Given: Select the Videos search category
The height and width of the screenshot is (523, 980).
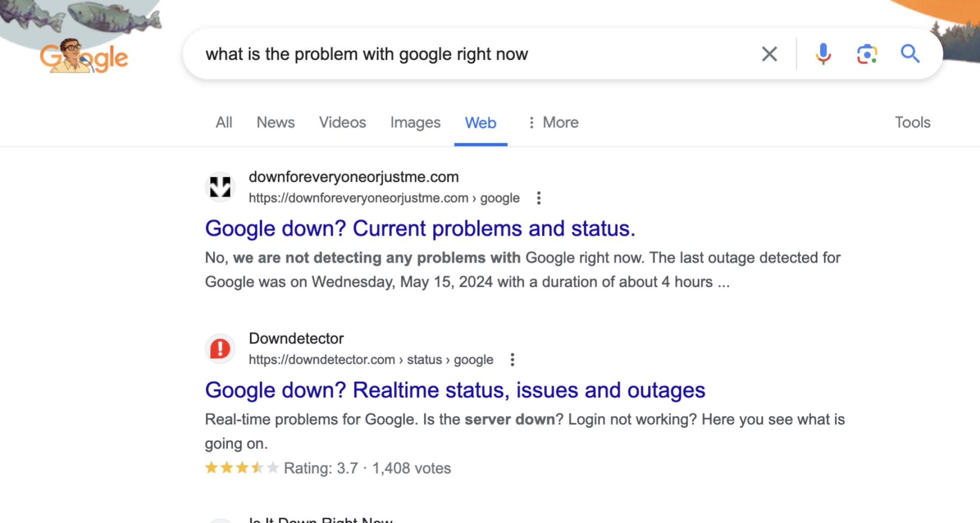Looking at the screenshot, I should point(342,123).
